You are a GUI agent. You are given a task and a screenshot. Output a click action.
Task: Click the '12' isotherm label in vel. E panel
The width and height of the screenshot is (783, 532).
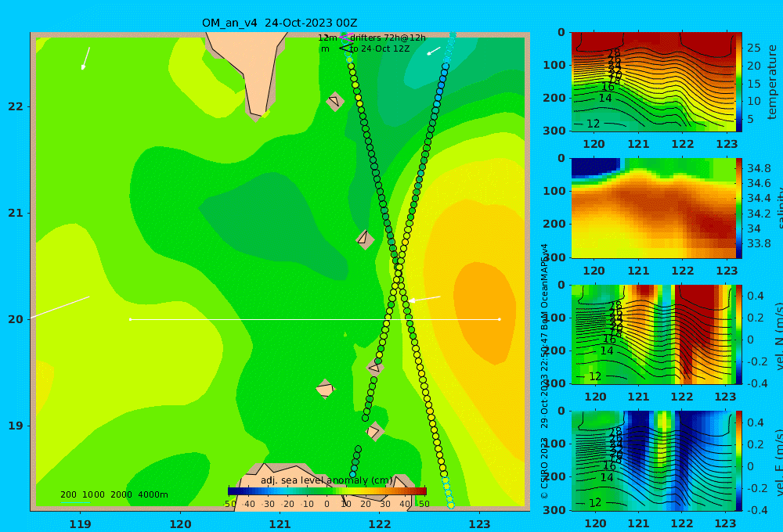[x=595, y=502]
